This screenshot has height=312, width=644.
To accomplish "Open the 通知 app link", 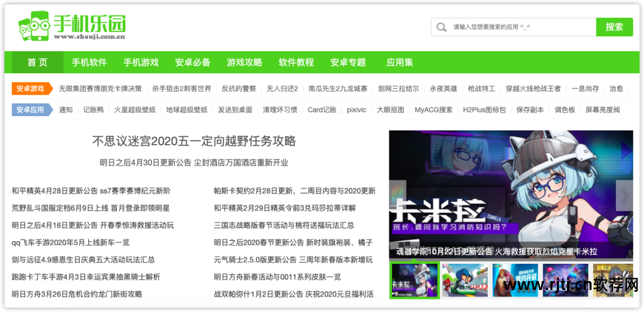I will [66, 110].
